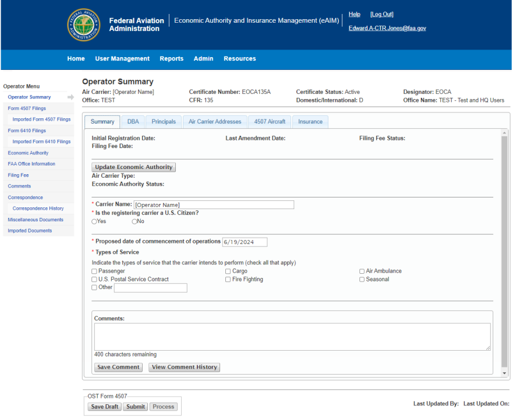Select Yes for U.S. Citizen question
Screen dimensions: 513x420
click(x=94, y=221)
